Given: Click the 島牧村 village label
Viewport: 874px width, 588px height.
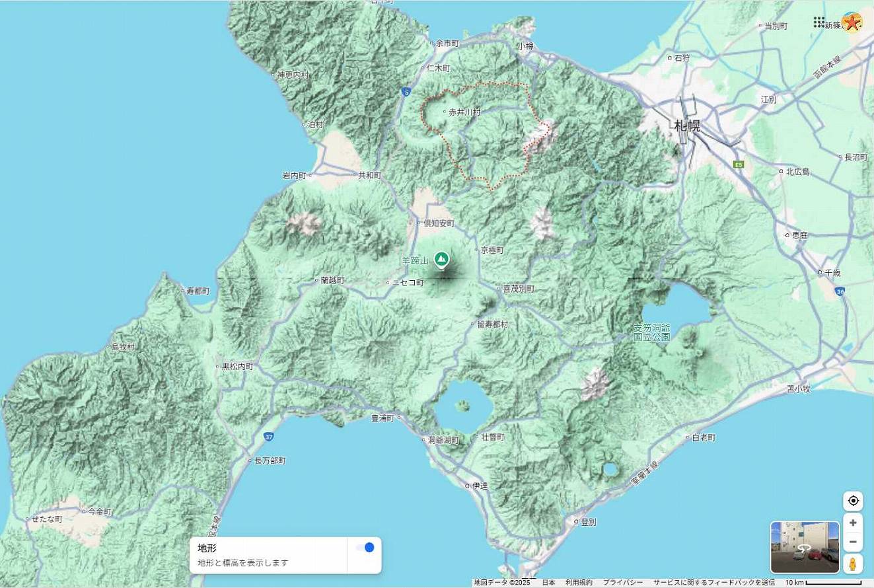Looking at the screenshot, I should point(122,346).
